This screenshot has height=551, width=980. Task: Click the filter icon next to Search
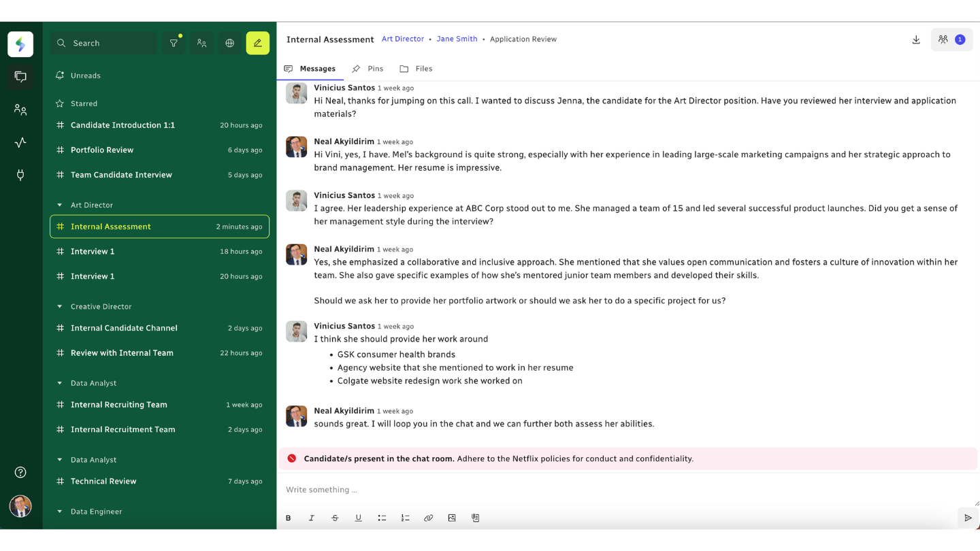[x=174, y=43]
